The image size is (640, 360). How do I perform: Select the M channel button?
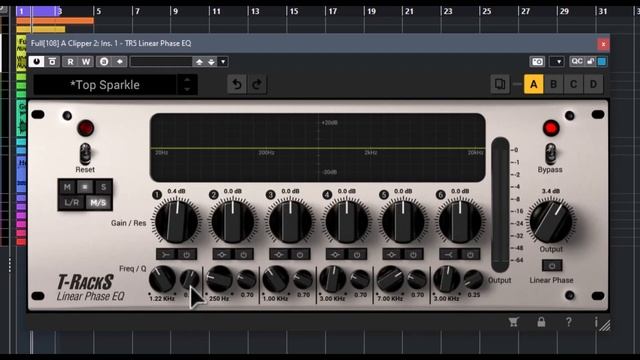pos(67,187)
